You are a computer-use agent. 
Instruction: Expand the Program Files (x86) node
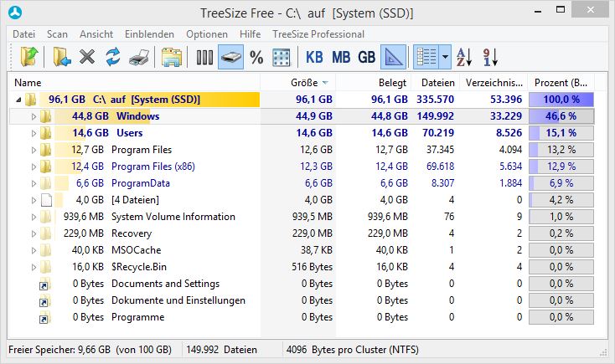[34, 167]
